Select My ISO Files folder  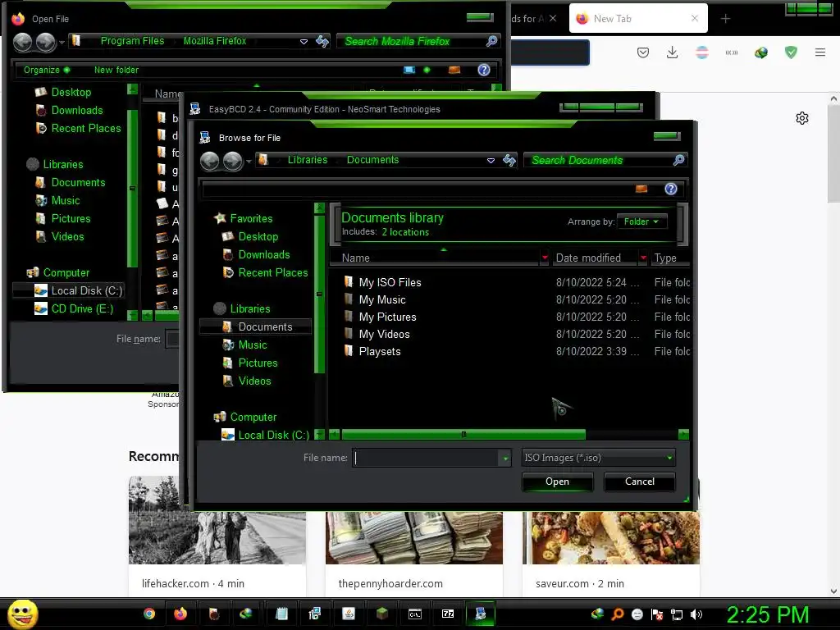pos(390,282)
